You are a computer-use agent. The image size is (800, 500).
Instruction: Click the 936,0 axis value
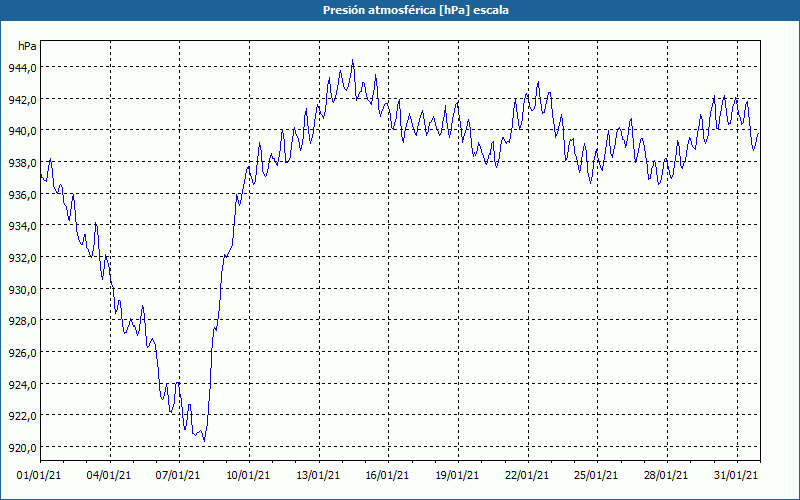pyautogui.click(x=22, y=194)
